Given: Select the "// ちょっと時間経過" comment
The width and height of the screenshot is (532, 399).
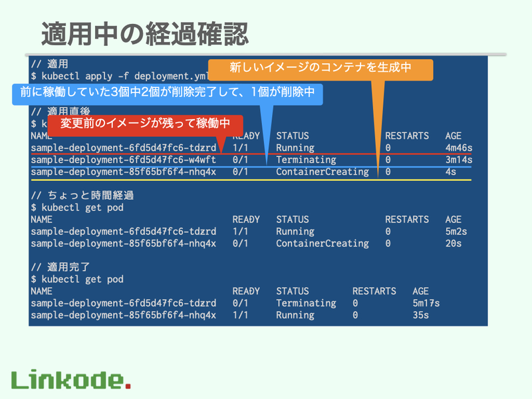Looking at the screenshot, I should click(82, 195).
